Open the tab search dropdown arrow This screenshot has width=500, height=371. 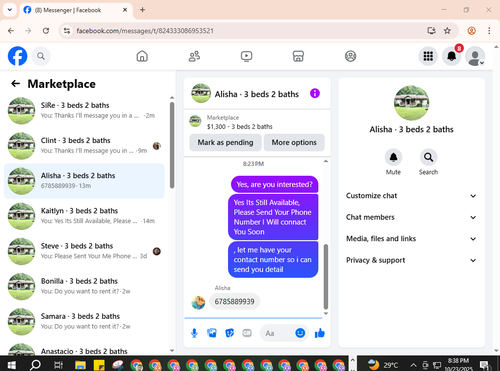[x=10, y=10]
